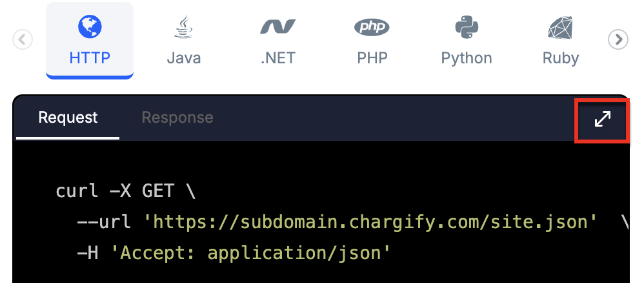
Task: Switch to the Response tab
Action: tap(177, 118)
